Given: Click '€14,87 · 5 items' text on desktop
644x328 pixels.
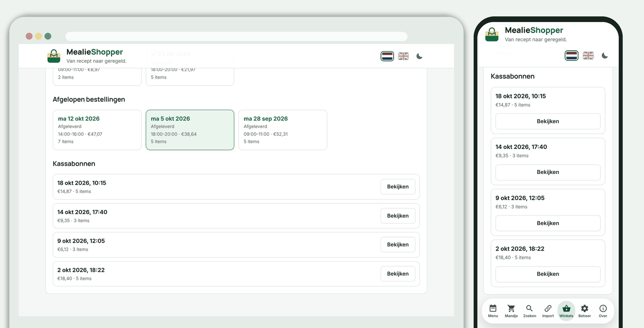Looking at the screenshot, I should [74, 191].
